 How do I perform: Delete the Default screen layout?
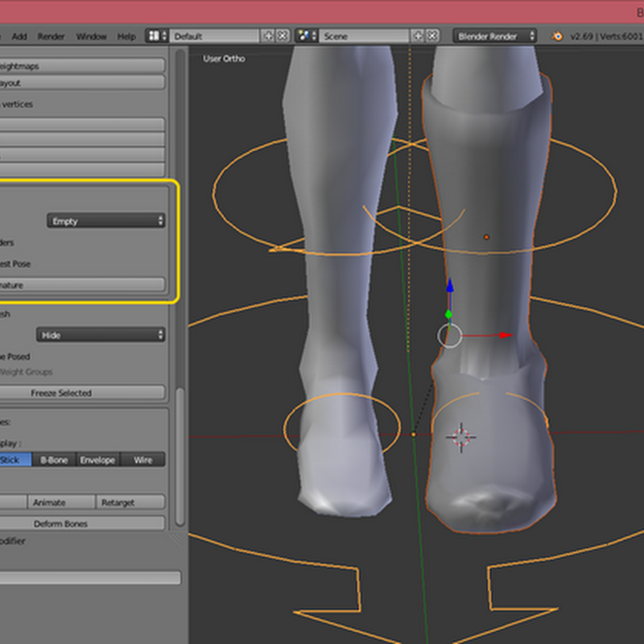click(283, 36)
